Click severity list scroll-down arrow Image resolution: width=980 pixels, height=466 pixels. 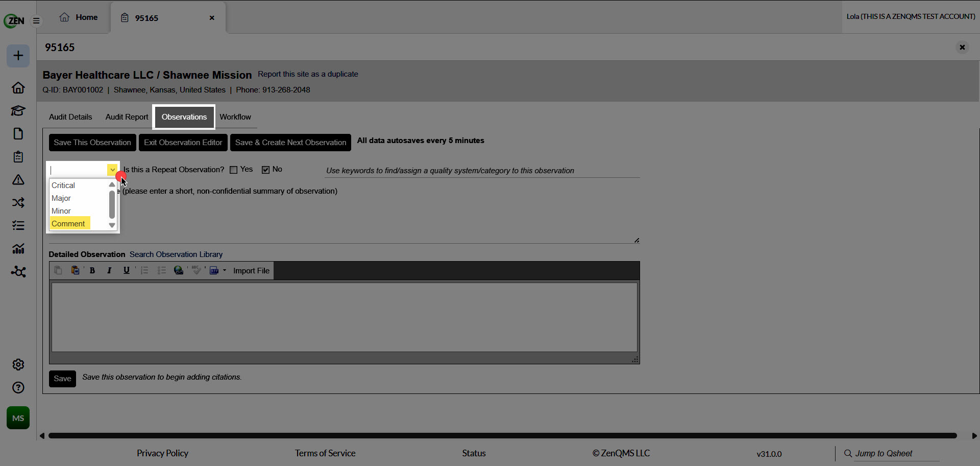pos(112,225)
